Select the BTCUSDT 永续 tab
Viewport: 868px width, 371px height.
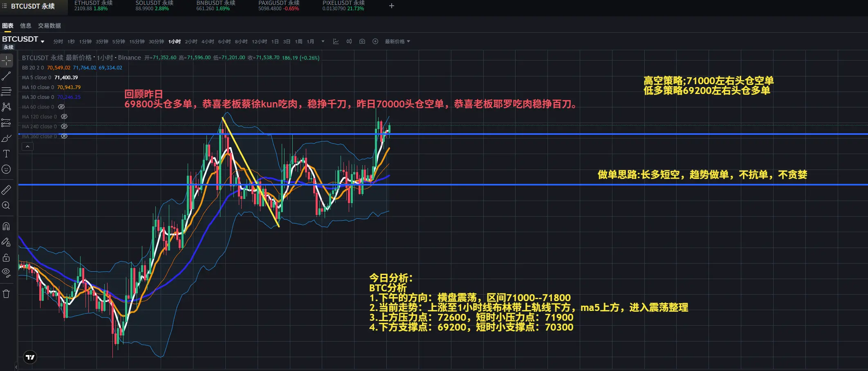34,6
